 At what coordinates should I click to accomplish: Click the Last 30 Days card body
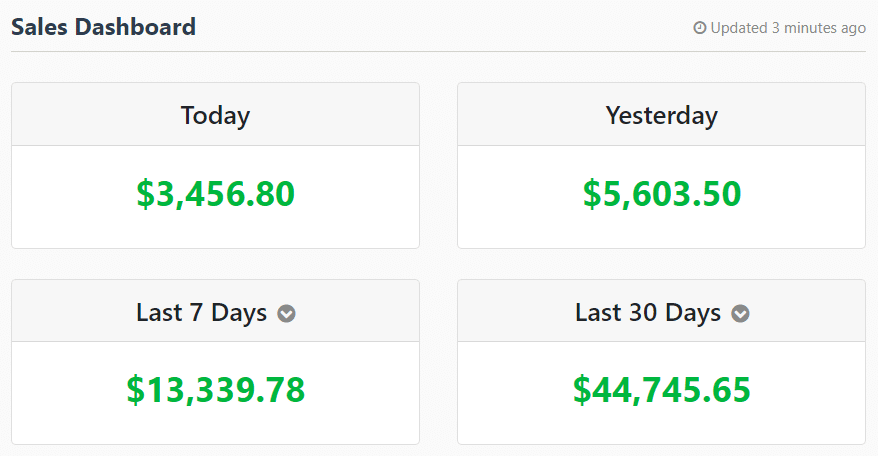point(661,393)
